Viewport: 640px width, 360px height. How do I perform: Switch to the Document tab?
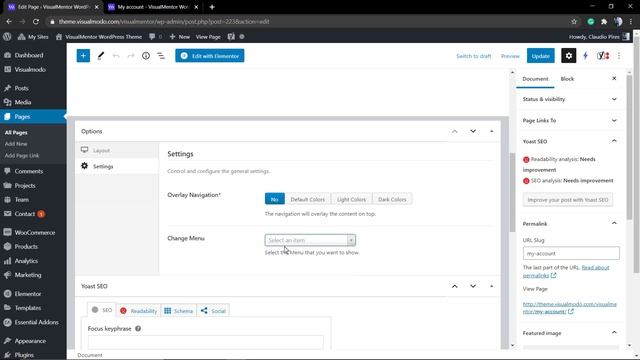536,79
